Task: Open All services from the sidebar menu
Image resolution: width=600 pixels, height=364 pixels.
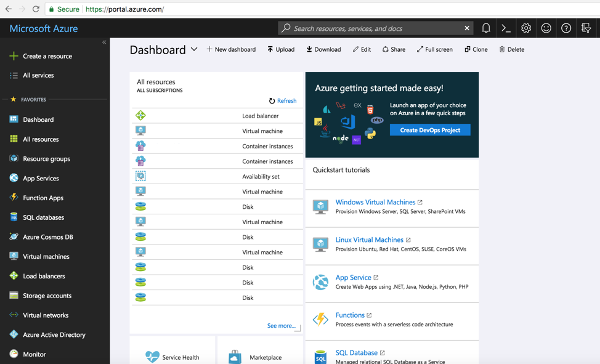Action: [x=38, y=76]
